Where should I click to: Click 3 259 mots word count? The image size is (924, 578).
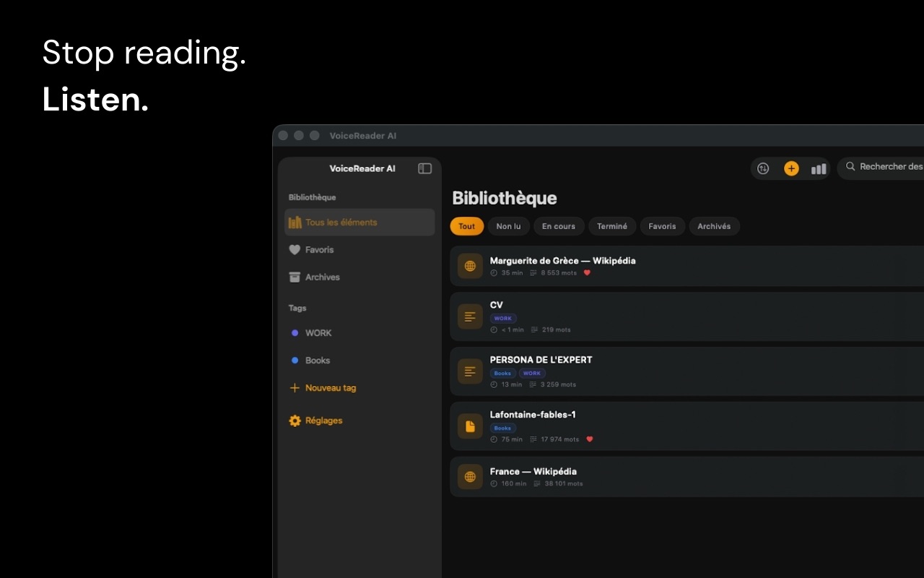coord(558,385)
